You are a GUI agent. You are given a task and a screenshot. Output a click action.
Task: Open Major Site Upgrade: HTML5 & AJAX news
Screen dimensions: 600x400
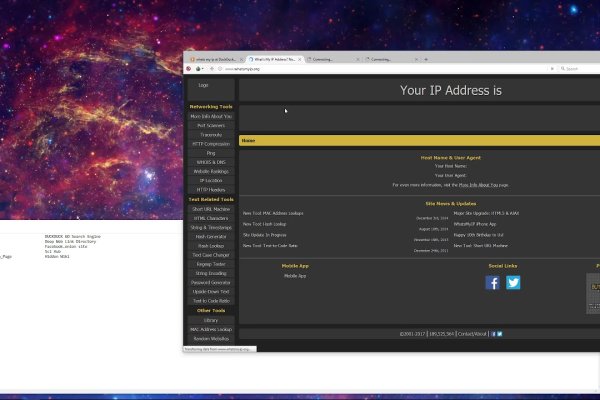point(486,213)
